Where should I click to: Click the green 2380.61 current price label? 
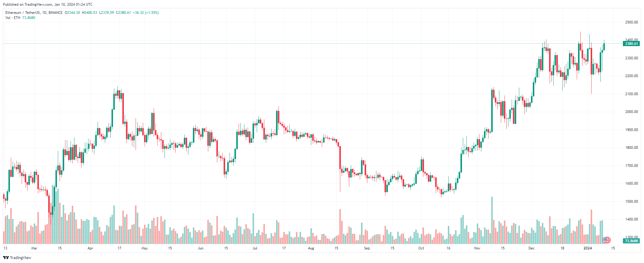click(631, 44)
